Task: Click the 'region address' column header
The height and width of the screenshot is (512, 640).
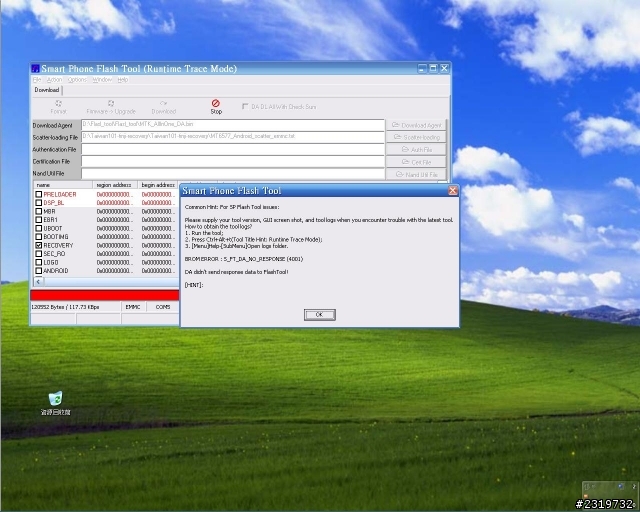Action: pyautogui.click(x=115, y=185)
